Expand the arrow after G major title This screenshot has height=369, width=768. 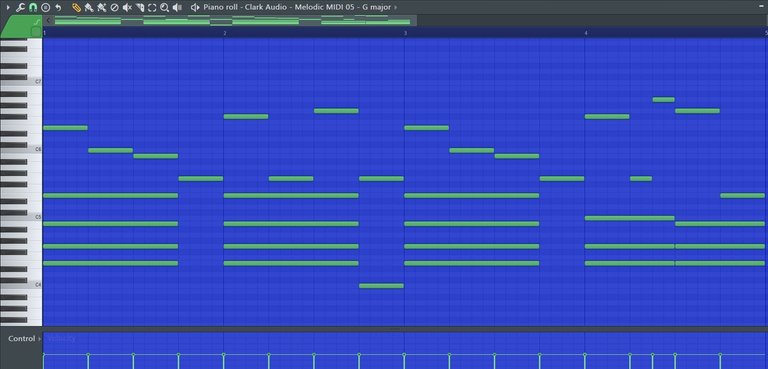click(x=396, y=7)
